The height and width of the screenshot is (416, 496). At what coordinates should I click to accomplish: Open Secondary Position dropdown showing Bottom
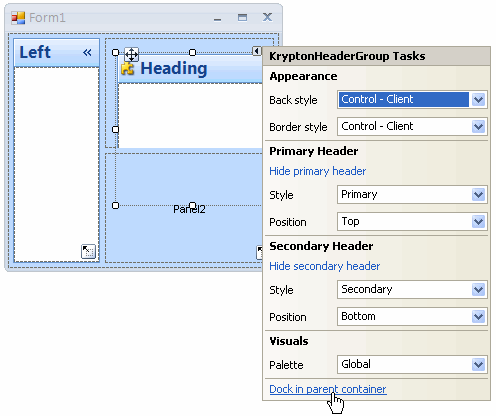pos(478,317)
